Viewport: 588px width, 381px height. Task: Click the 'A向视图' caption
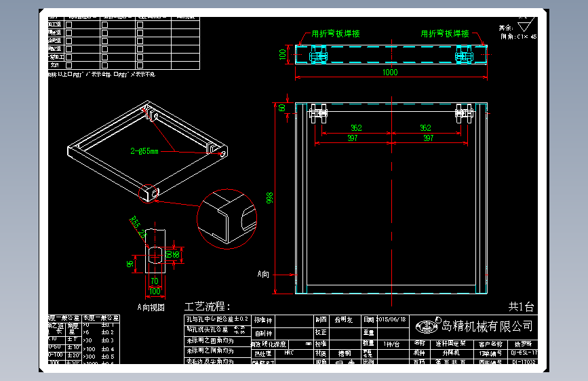(x=151, y=308)
